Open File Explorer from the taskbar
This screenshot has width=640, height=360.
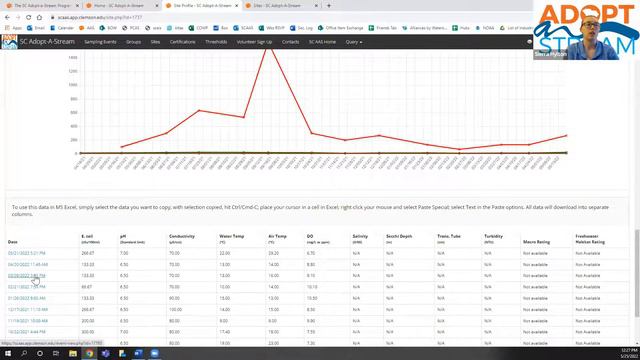pos(73,353)
